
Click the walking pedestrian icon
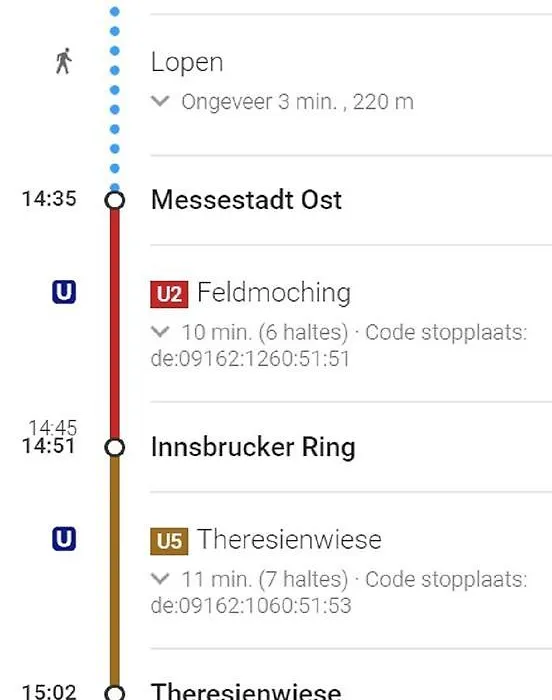tap(64, 61)
